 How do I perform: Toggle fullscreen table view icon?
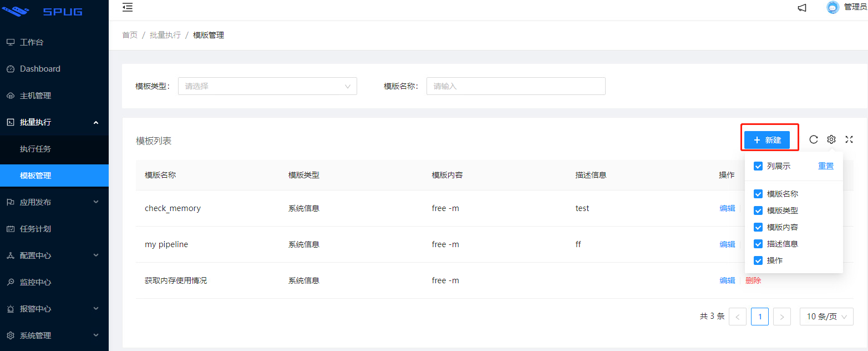tap(849, 139)
